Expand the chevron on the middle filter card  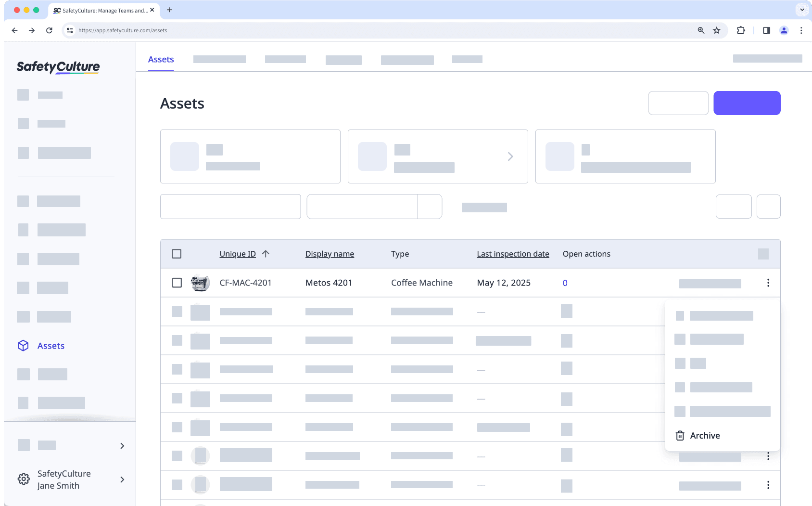pos(510,156)
